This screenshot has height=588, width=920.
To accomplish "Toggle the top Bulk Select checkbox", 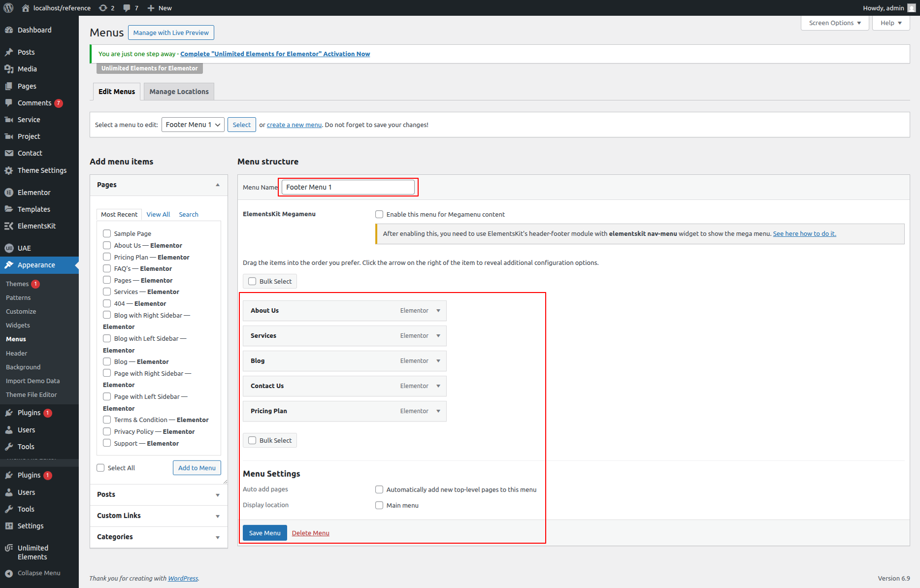I will (252, 281).
